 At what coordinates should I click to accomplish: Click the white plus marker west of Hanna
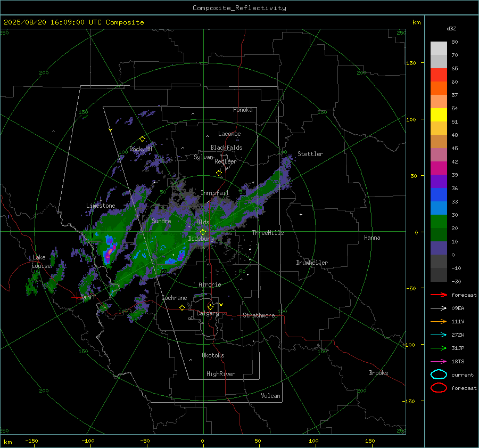pos(301,214)
